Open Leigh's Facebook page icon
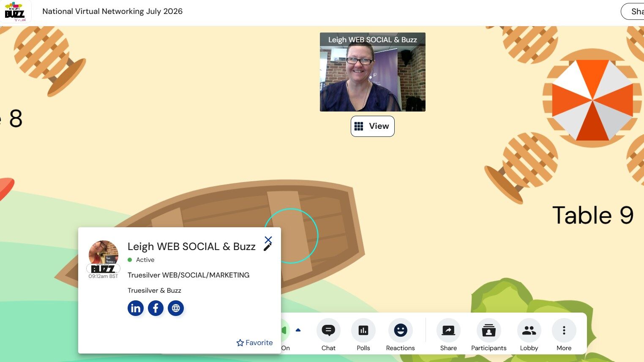644x362 pixels. 156,308
